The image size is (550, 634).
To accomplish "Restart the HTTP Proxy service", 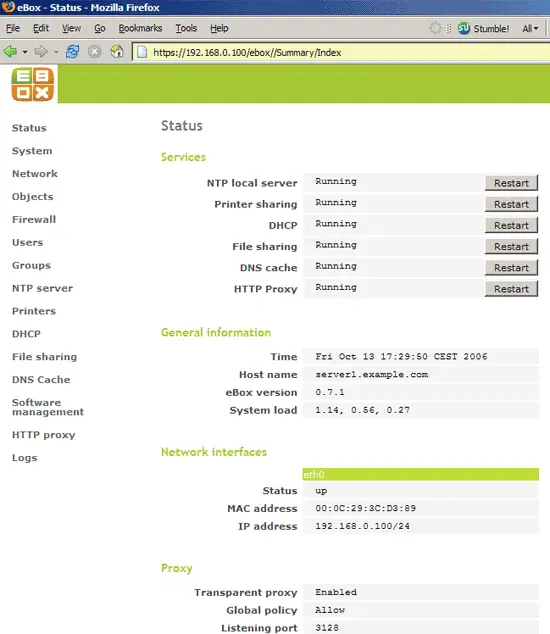I will [511, 289].
